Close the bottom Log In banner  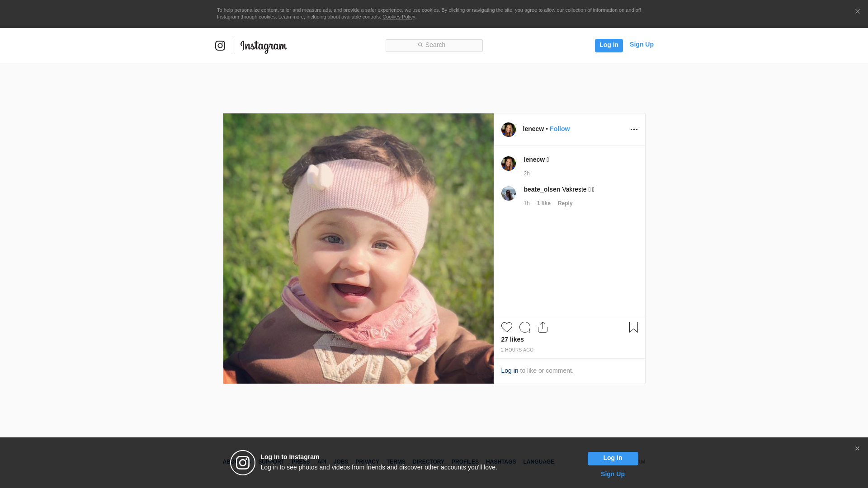coord(857,449)
